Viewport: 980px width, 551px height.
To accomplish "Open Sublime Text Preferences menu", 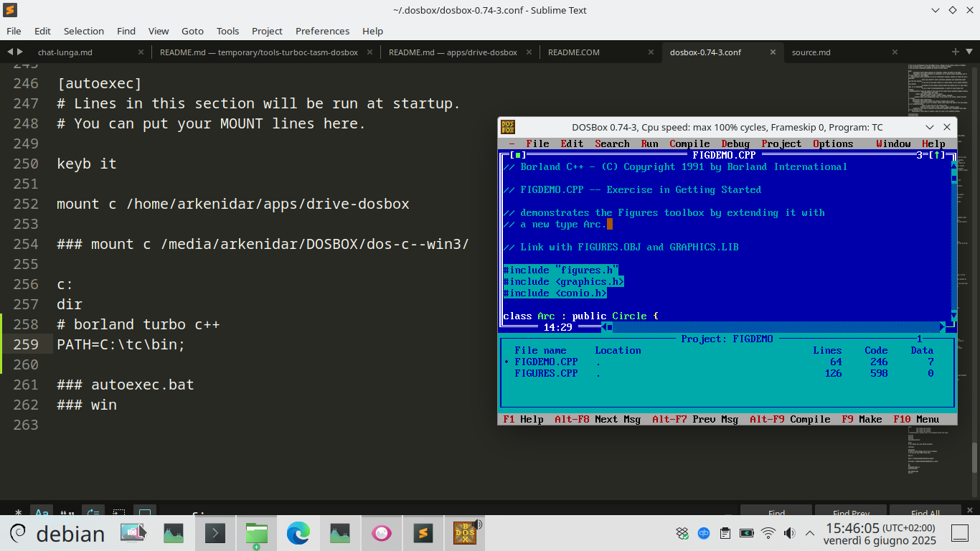I will (x=323, y=31).
